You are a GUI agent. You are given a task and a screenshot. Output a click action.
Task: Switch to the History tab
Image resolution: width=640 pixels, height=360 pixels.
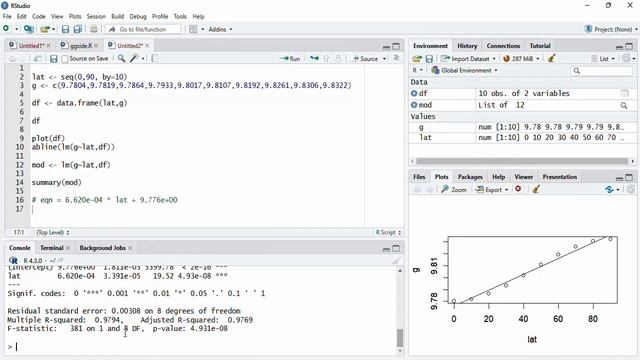pyautogui.click(x=467, y=46)
